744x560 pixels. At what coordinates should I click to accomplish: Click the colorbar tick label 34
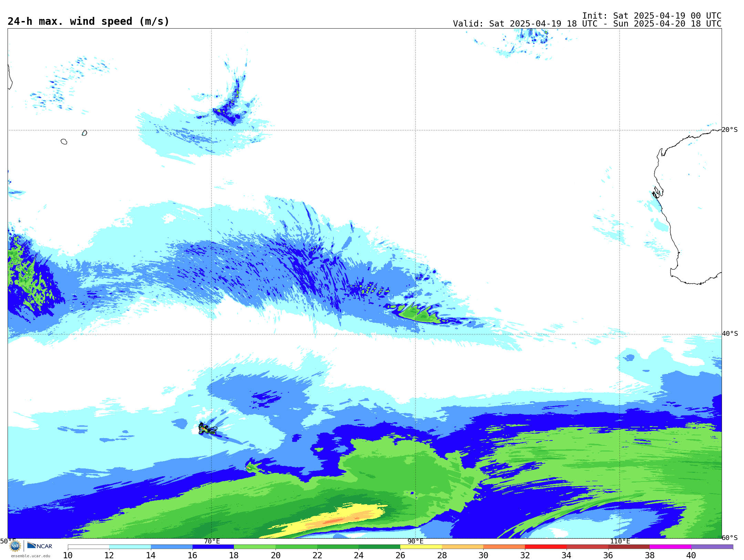coord(567,555)
